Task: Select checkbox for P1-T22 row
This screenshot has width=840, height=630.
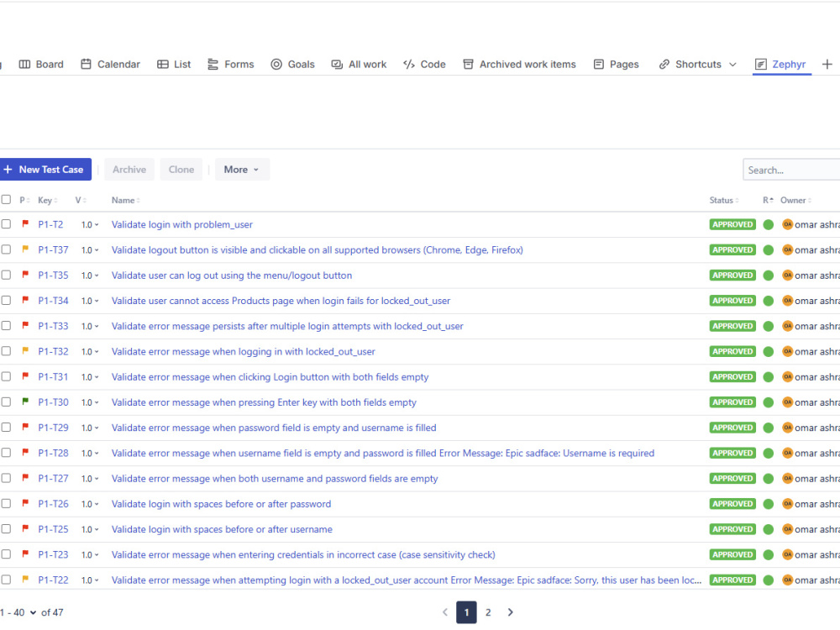Action: (x=6, y=580)
